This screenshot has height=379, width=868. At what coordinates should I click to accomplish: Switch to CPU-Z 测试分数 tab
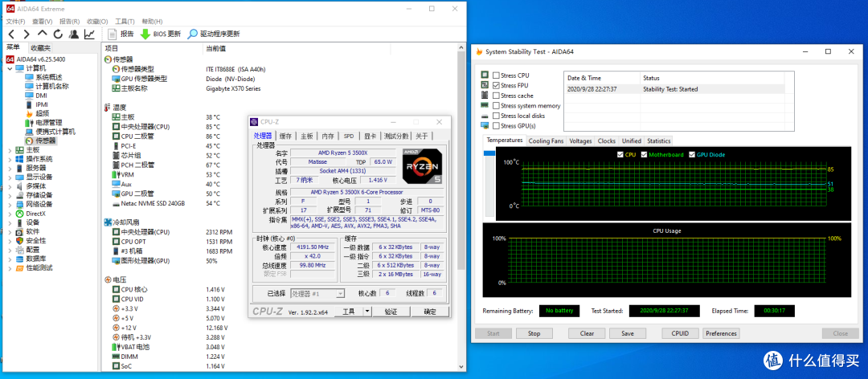pyautogui.click(x=395, y=136)
